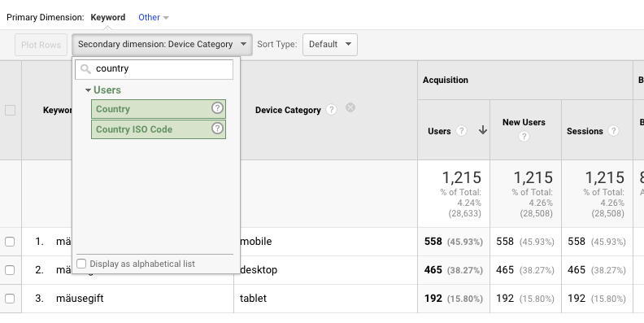Image resolution: width=644 pixels, height=323 pixels.
Task: Check the row 1 checkbox (mobile)
Action: (10, 242)
